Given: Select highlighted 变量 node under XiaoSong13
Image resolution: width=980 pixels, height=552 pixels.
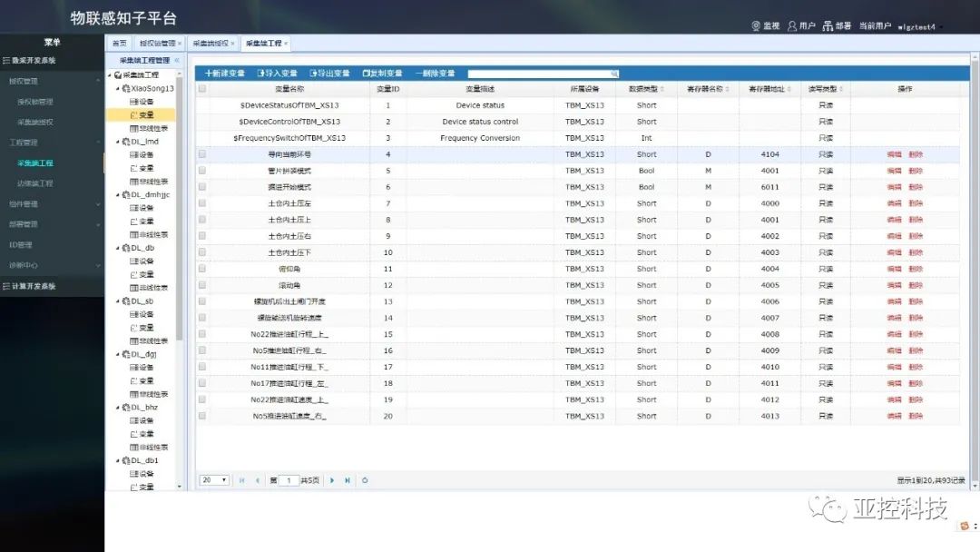Looking at the screenshot, I should 142,115.
